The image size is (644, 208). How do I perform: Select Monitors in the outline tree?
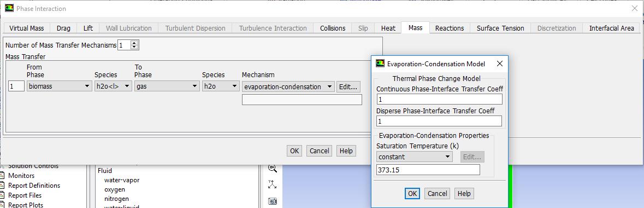pos(21,176)
